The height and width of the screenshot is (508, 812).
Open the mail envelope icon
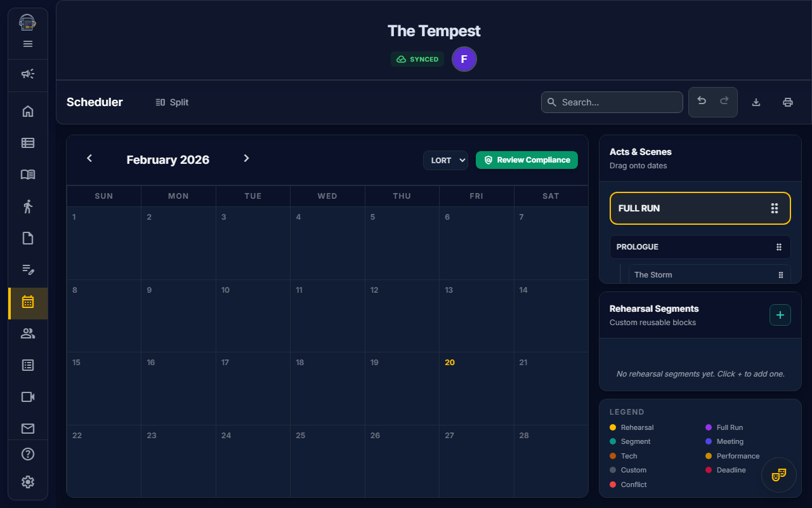[x=27, y=428]
